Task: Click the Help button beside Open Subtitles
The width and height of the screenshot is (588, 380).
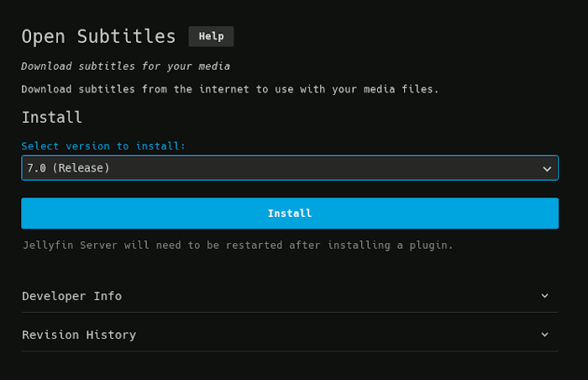Action: click(x=211, y=36)
